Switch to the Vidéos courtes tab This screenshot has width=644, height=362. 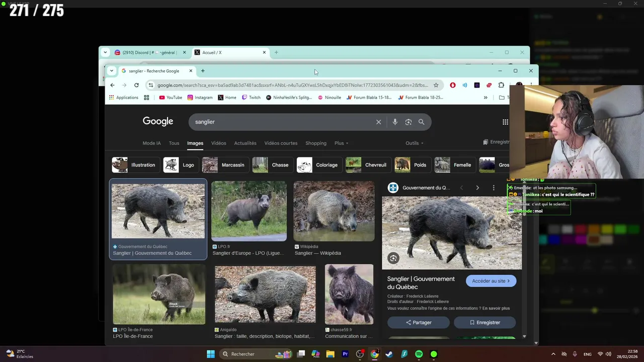281,143
